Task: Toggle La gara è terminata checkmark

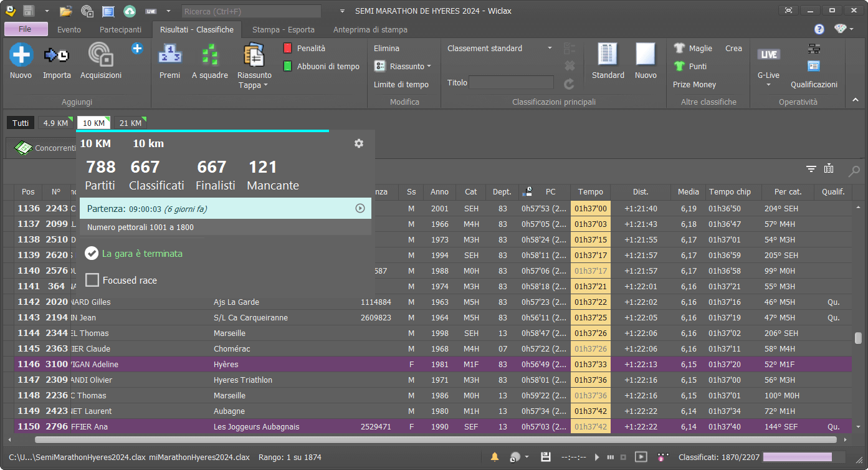Action: pyautogui.click(x=92, y=253)
